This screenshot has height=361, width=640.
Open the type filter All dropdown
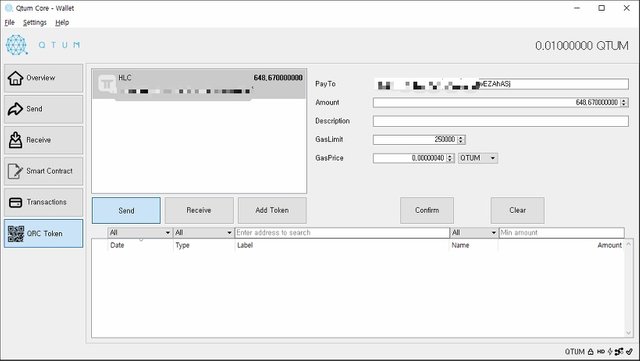(203, 233)
